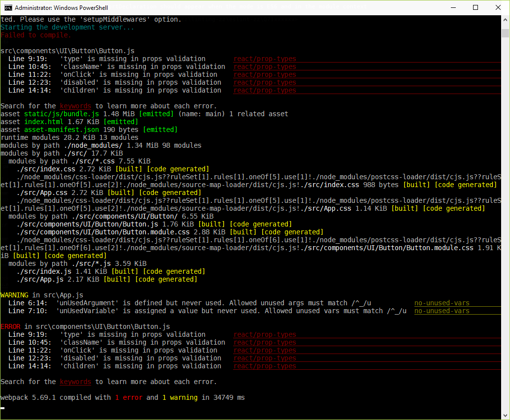
Task: Click the PowerShell icon in title bar
Action: tap(8, 7)
